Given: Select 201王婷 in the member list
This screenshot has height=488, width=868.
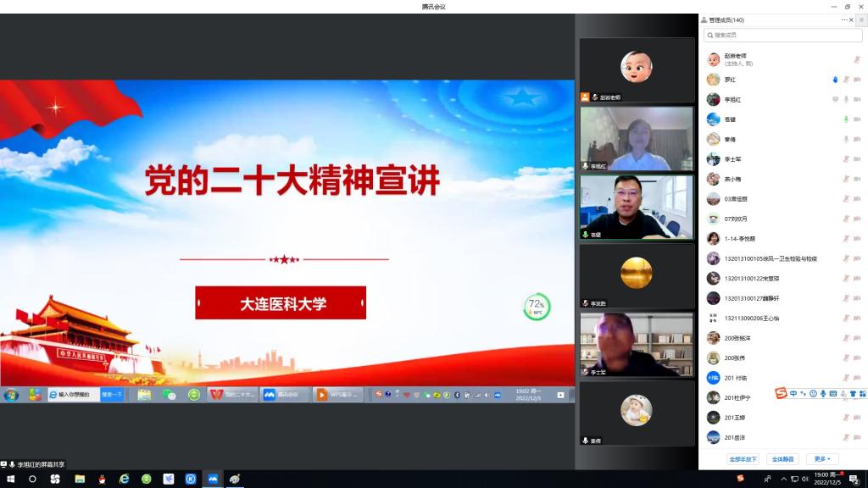Looking at the screenshot, I should coord(783,419).
